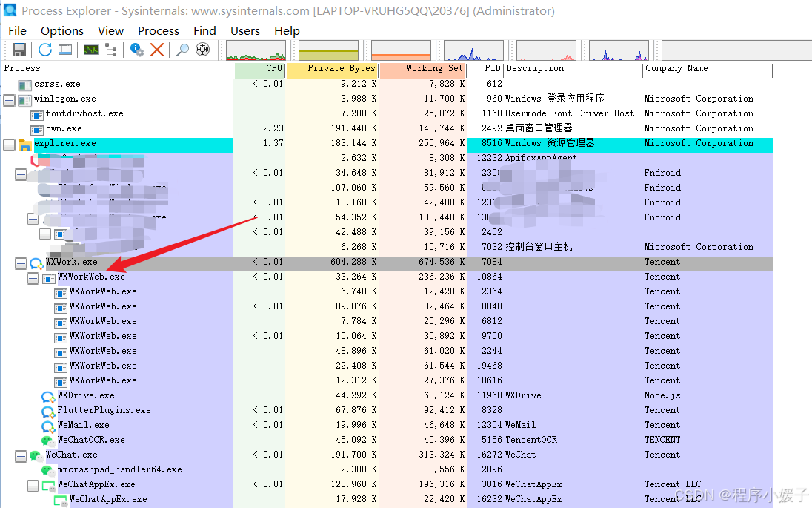812x508 pixels.
Task: Click the WeChat.exe green icon
Action: (x=37, y=456)
